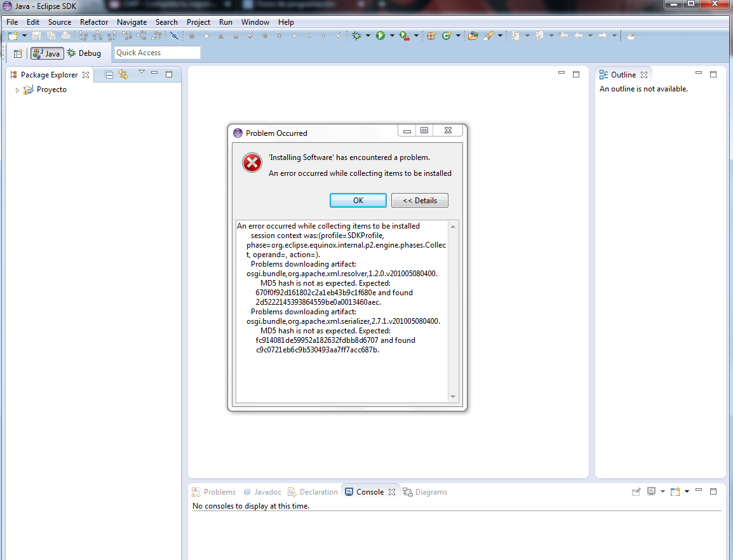This screenshot has width=733, height=560.
Task: Click the Open Console icon
Action: tap(675, 491)
